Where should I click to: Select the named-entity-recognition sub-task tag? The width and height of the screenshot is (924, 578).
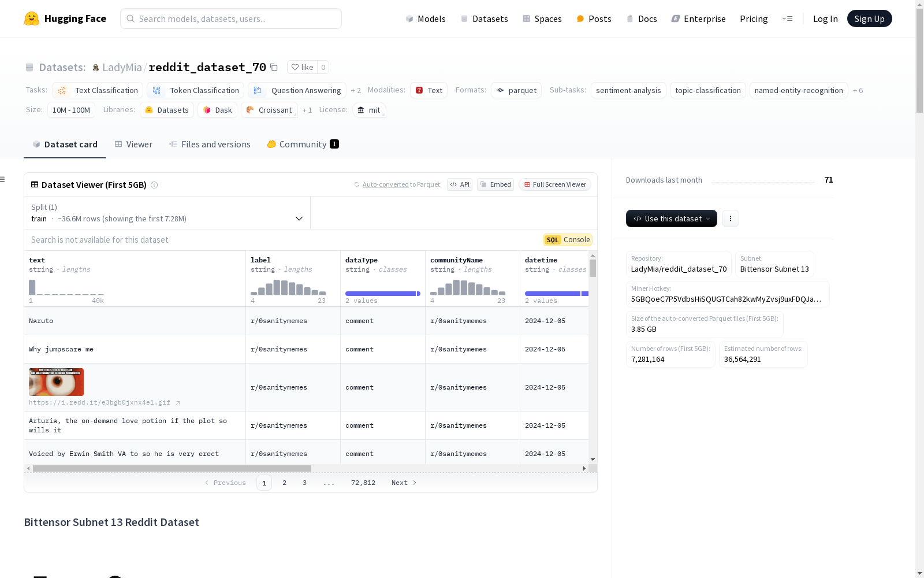point(799,90)
